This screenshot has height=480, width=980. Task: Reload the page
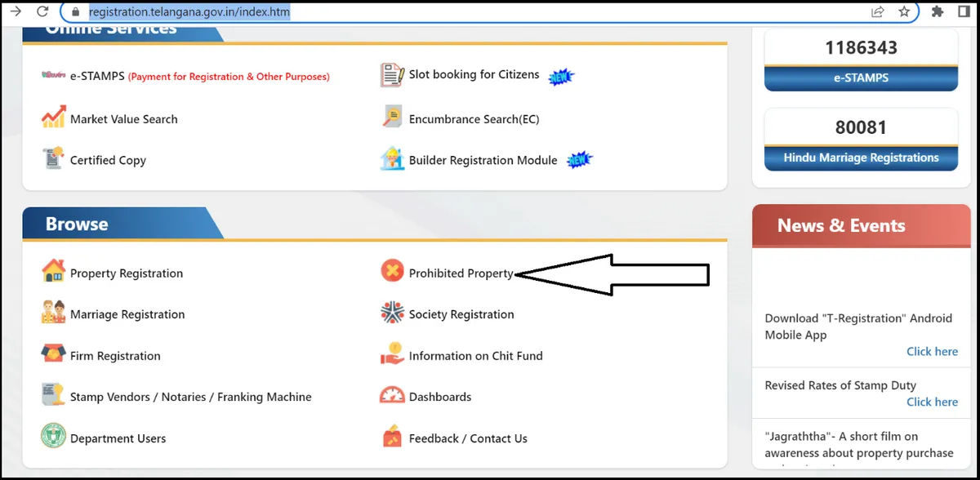coord(42,12)
